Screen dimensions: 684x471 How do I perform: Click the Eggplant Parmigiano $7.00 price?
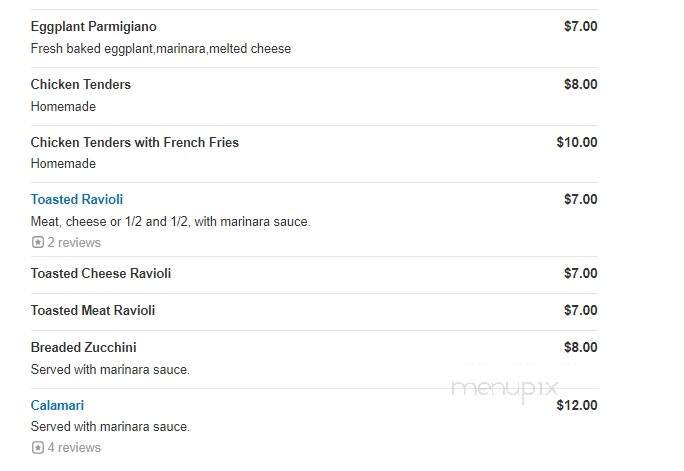(580, 27)
